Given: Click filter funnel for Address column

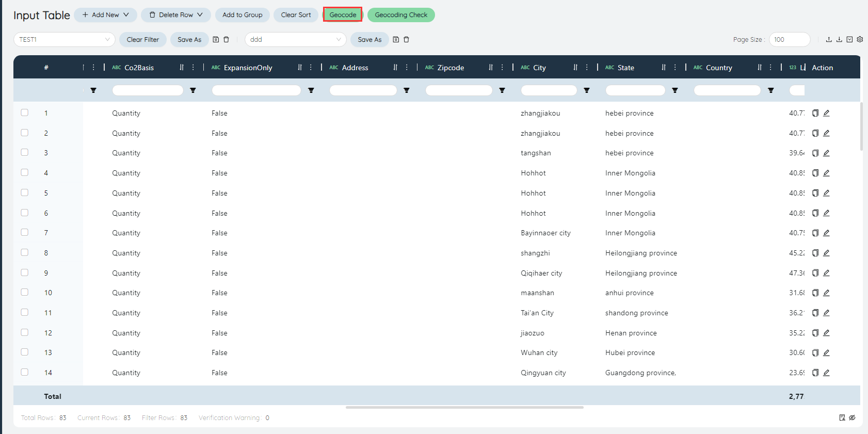Looking at the screenshot, I should (407, 90).
